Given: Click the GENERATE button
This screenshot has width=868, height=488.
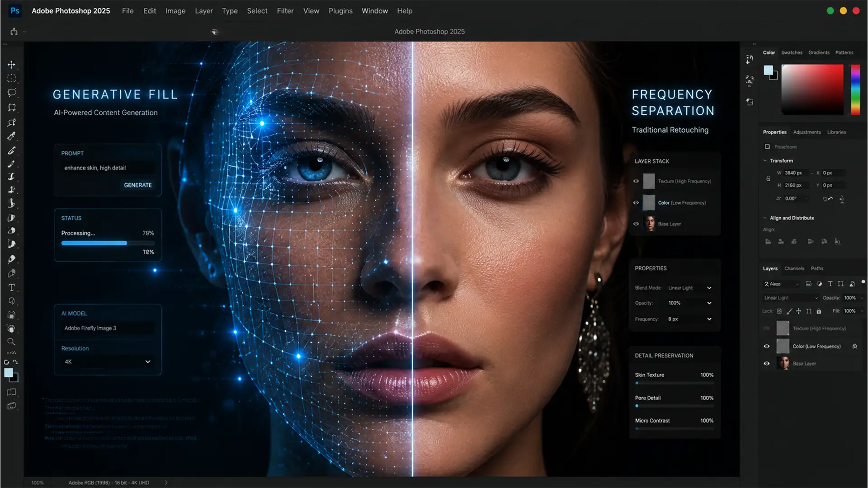Looking at the screenshot, I should tap(138, 185).
